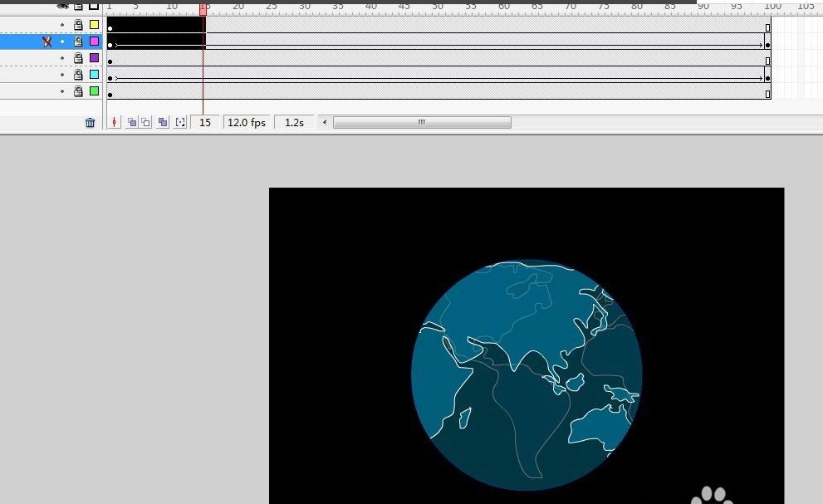Click the cyan layer outline swatch

point(94,75)
